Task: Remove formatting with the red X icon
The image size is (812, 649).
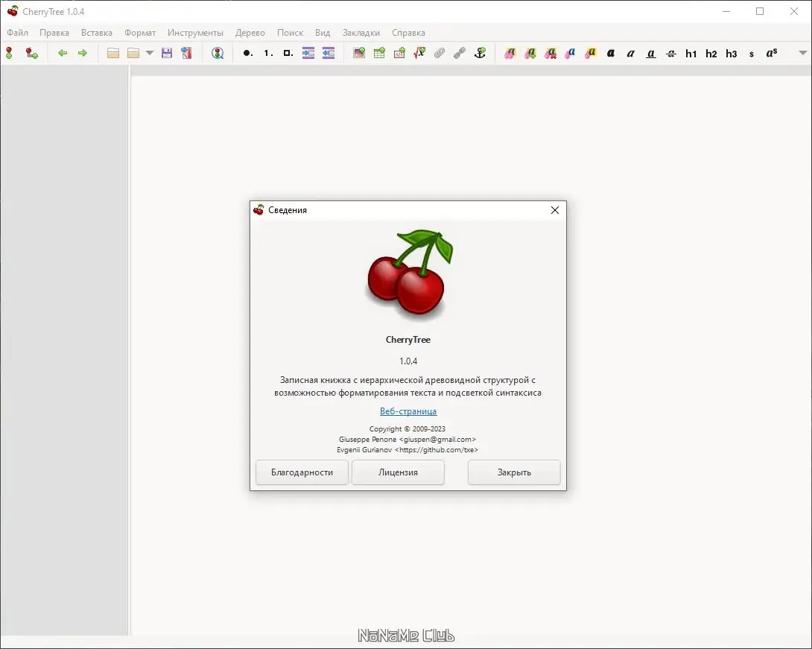Action: tap(551, 53)
